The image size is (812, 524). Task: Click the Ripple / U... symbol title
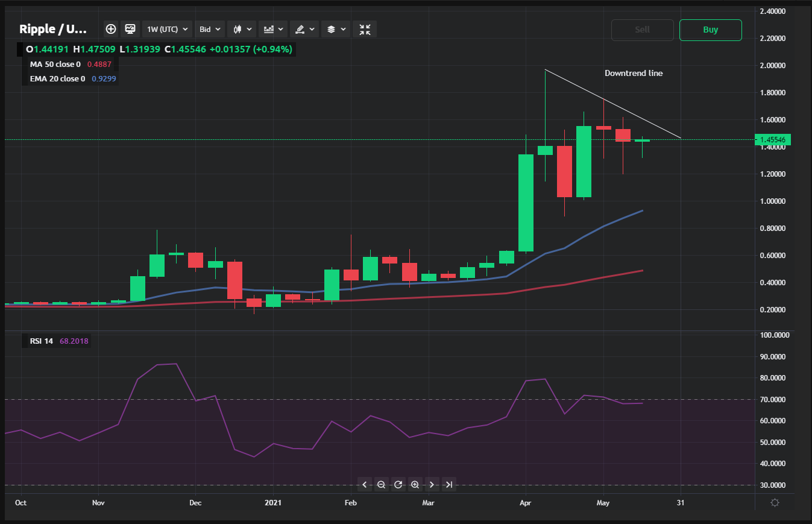coord(53,29)
